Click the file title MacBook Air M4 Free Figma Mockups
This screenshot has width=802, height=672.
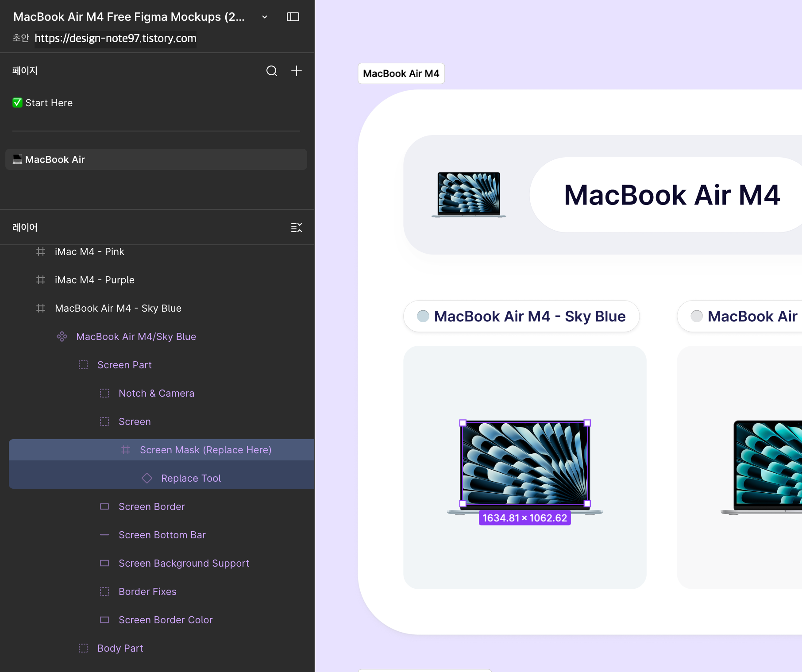pos(129,17)
